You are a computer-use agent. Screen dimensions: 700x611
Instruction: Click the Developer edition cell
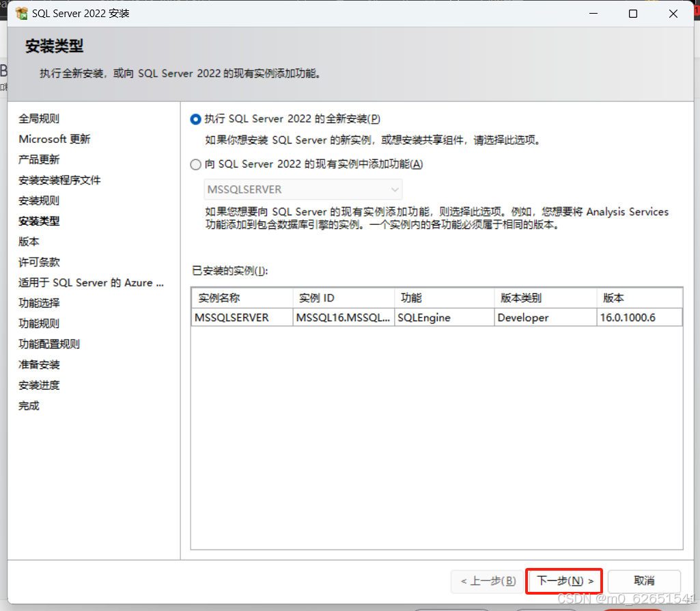pos(546,318)
